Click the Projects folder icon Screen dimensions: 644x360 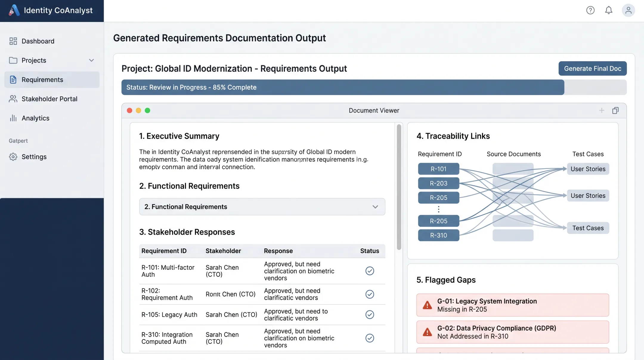coord(13,60)
